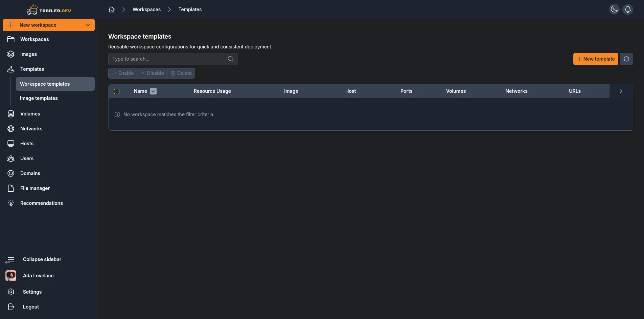Open the Domains page
This screenshot has width=644, height=319.
point(49,173)
